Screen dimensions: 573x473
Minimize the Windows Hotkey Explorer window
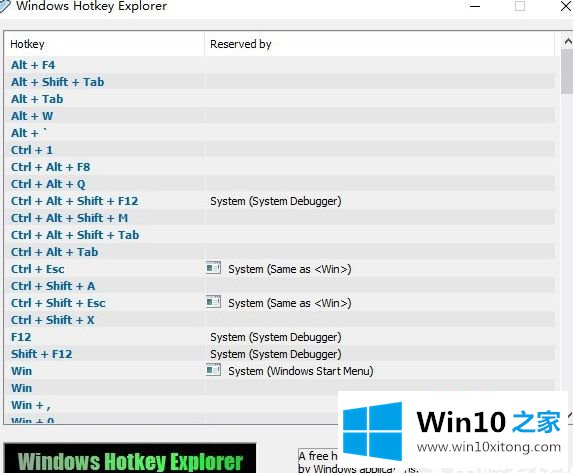point(475,7)
